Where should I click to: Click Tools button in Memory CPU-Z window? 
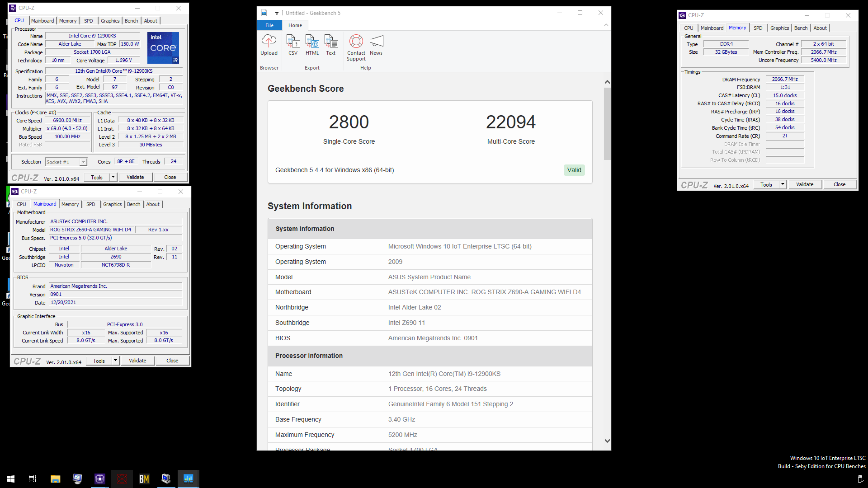pyautogui.click(x=766, y=184)
